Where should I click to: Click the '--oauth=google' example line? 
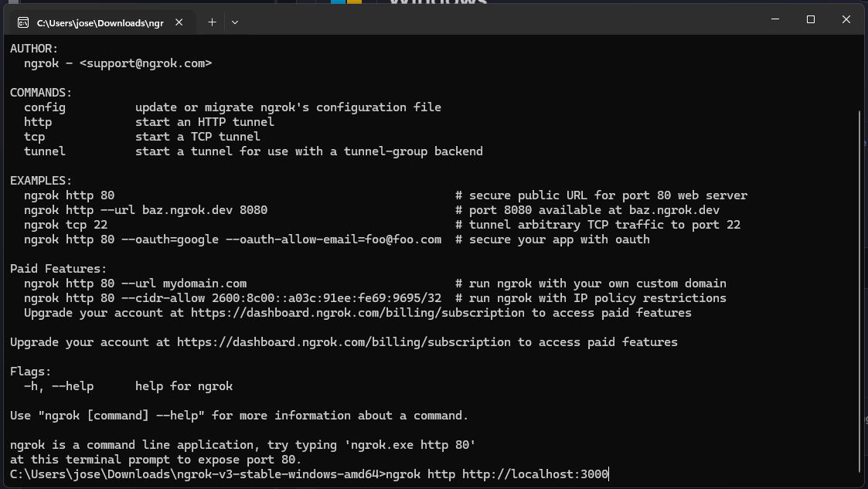click(233, 239)
